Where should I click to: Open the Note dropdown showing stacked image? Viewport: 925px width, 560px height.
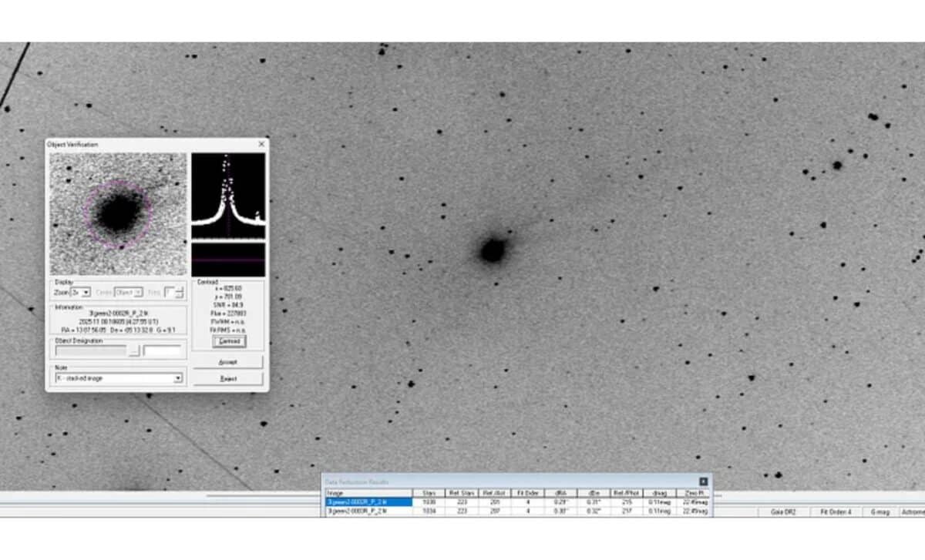point(180,379)
